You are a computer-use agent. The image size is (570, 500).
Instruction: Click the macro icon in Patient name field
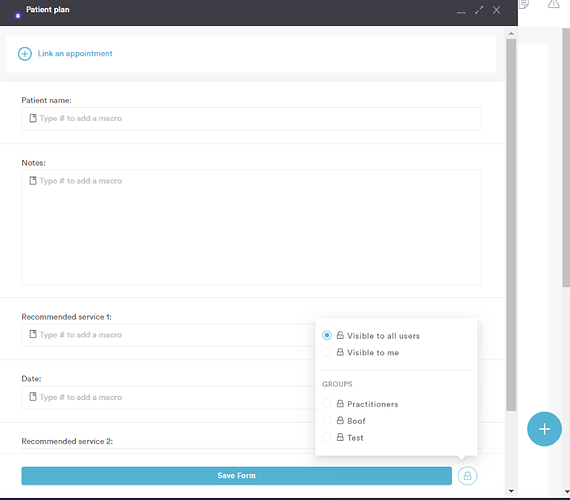(33, 118)
